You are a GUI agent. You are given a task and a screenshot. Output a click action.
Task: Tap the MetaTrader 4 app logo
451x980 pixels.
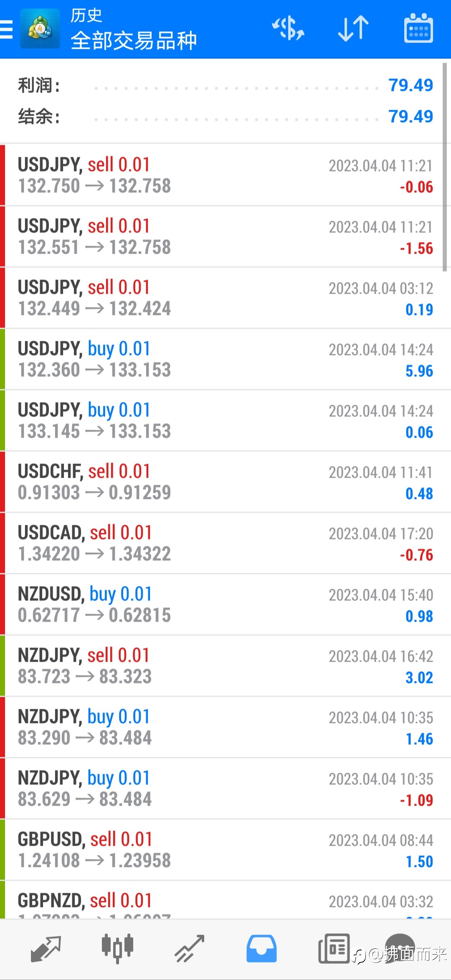click(40, 29)
